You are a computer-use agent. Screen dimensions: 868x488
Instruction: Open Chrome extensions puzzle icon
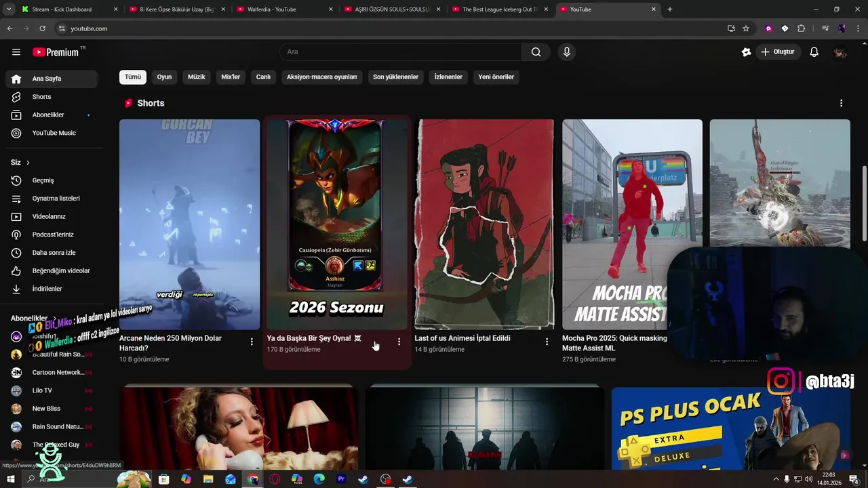pos(802,28)
